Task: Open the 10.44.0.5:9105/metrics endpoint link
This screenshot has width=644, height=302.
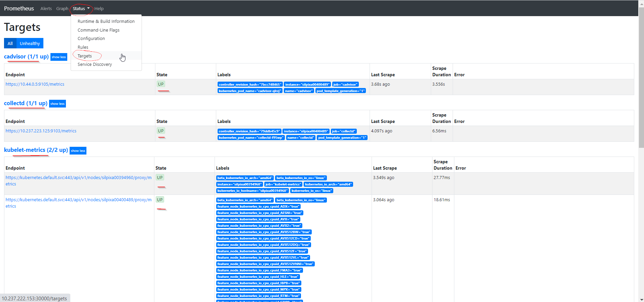Action: click(x=35, y=84)
